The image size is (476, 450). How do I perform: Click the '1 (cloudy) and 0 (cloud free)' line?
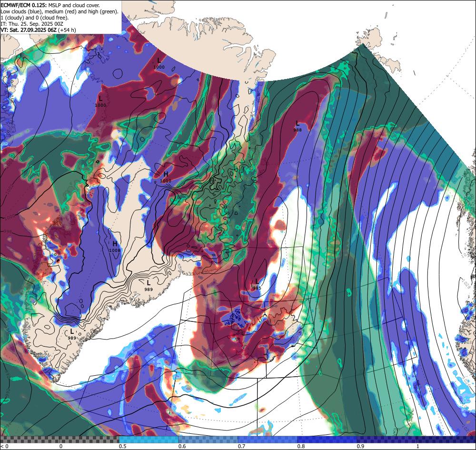[35, 18]
